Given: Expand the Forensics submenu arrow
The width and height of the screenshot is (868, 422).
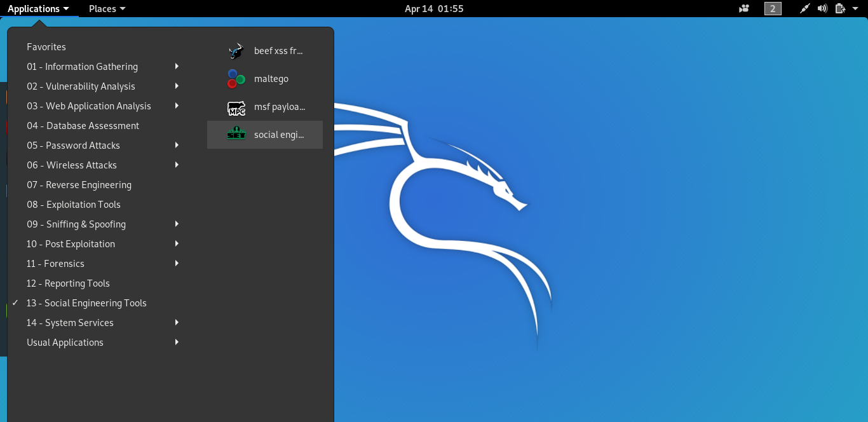Looking at the screenshot, I should coord(177,263).
